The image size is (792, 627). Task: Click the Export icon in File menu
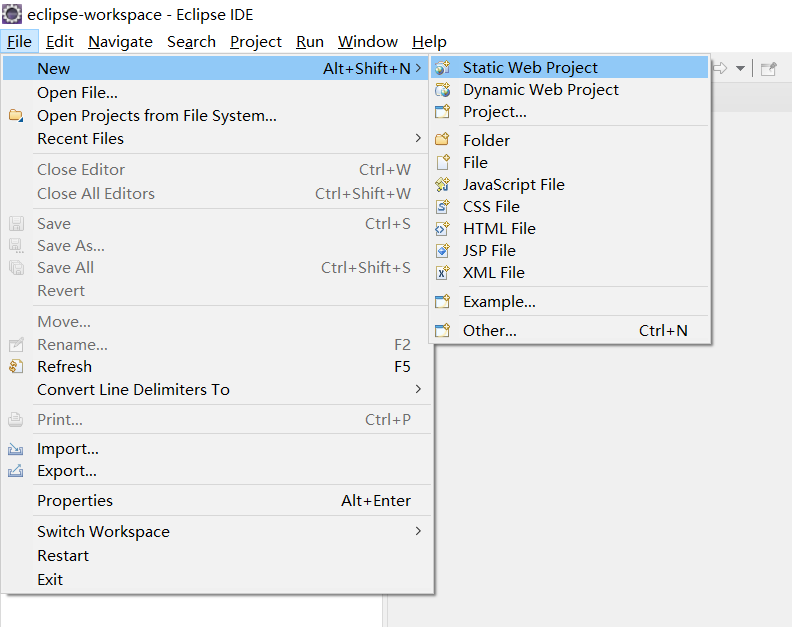click(16, 471)
